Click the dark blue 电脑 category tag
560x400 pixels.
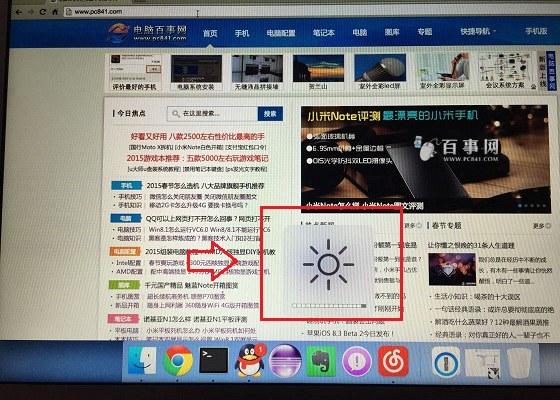(125, 218)
